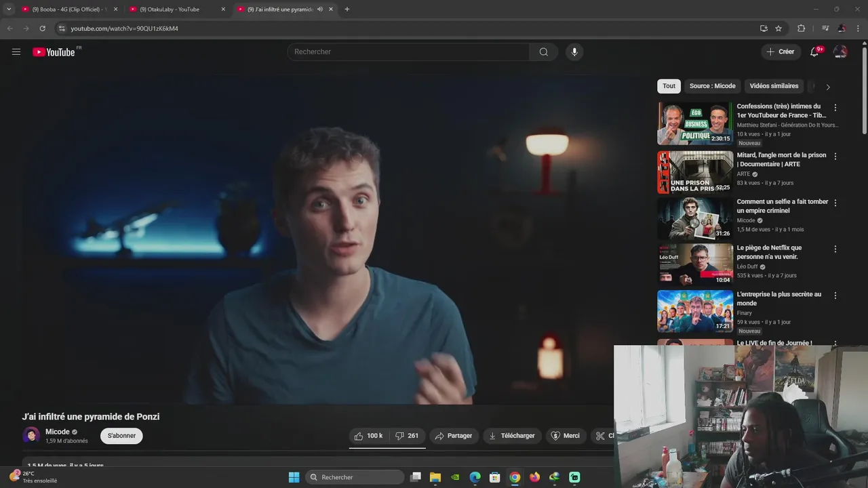Click the address bar URL
868x488 pixels.
pyautogui.click(x=124, y=28)
